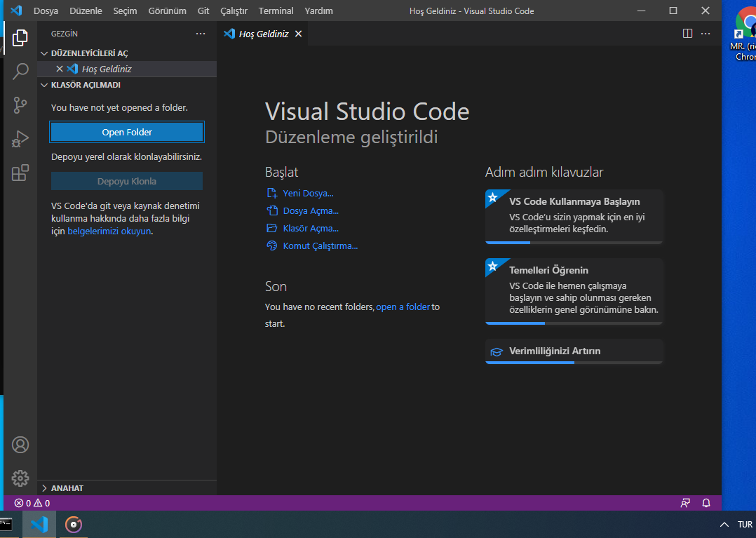
Task: Open the Source Control view icon
Action: 20,105
